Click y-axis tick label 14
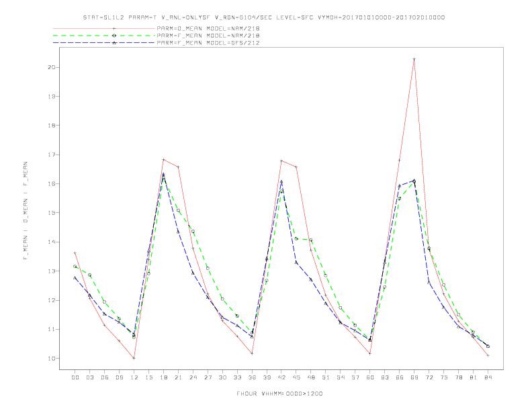Screen dimensions: 532x411 coord(51,242)
